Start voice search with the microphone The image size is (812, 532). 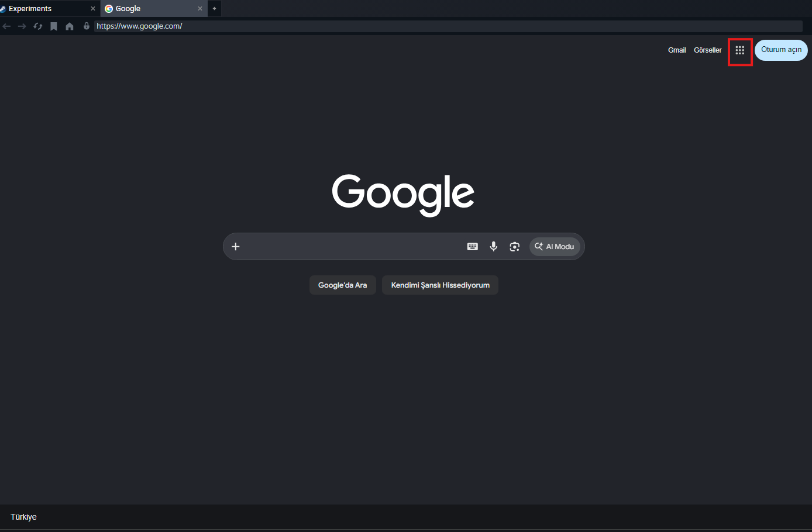pyautogui.click(x=494, y=247)
